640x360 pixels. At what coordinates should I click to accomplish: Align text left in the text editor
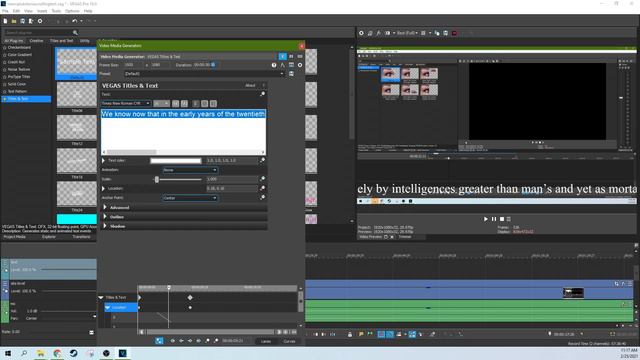(x=196, y=104)
